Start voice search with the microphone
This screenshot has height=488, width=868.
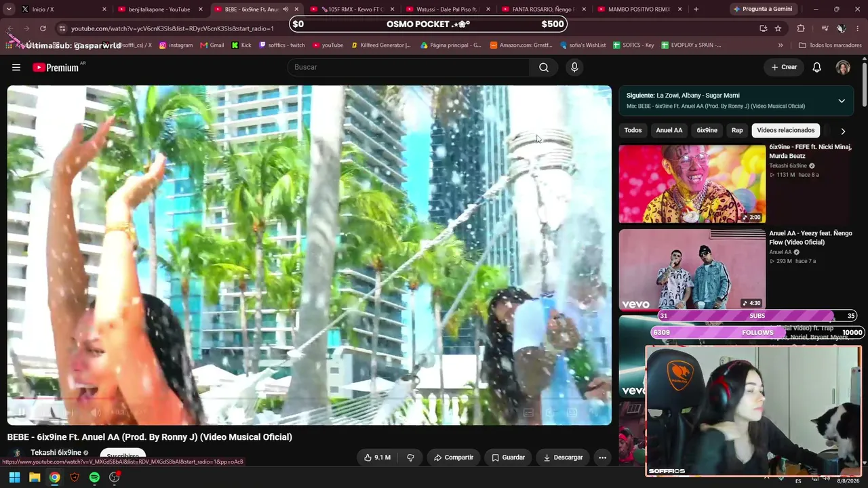click(x=574, y=67)
